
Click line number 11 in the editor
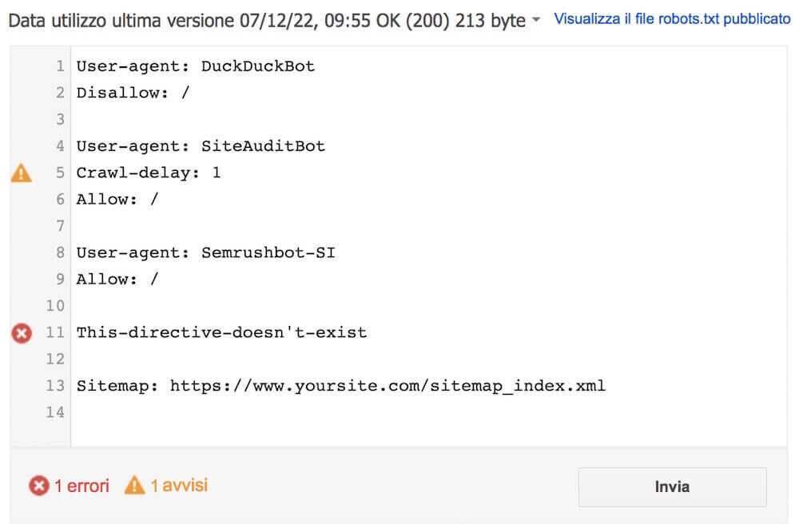[x=55, y=332]
